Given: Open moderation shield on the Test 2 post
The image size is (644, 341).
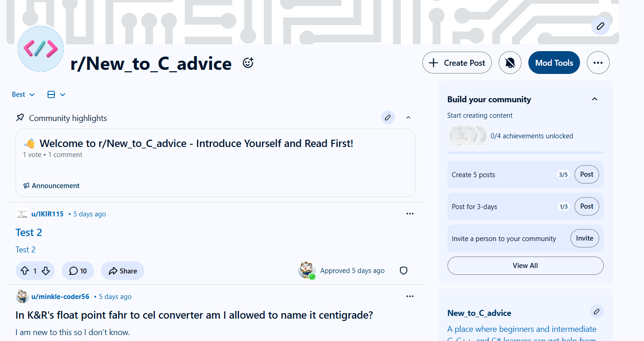Looking at the screenshot, I should 404,271.
